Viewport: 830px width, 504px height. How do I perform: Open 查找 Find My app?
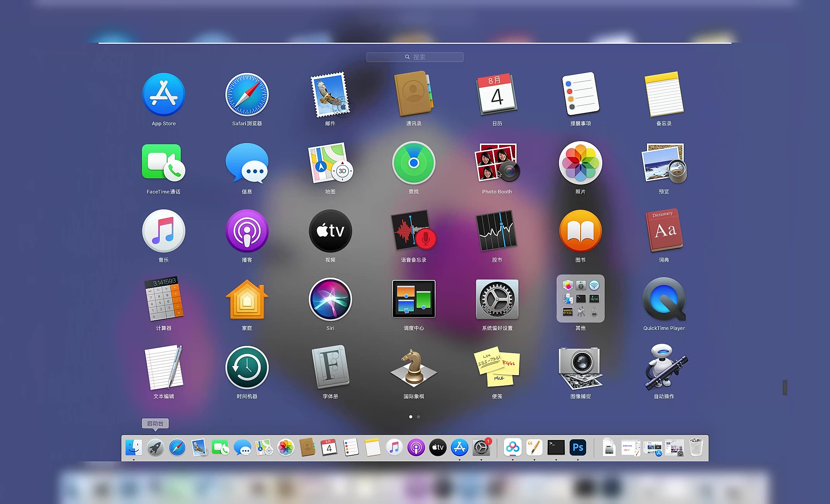click(x=414, y=163)
